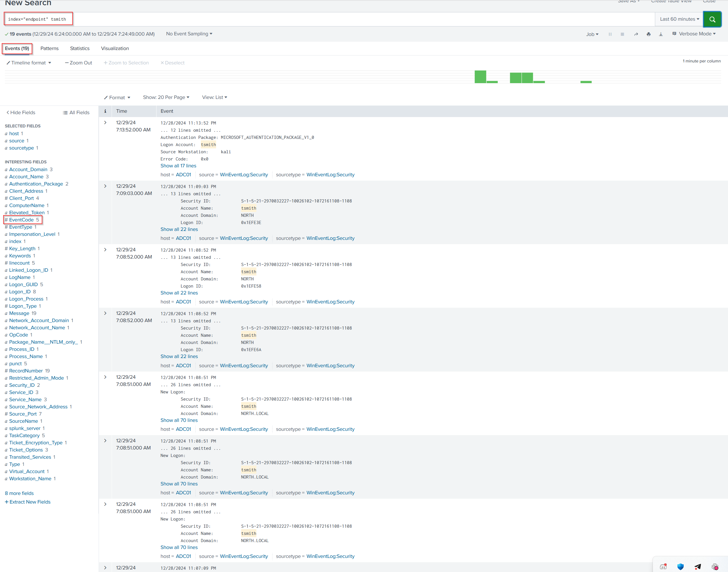
Task: Open the Message field
Action: pos(19,313)
